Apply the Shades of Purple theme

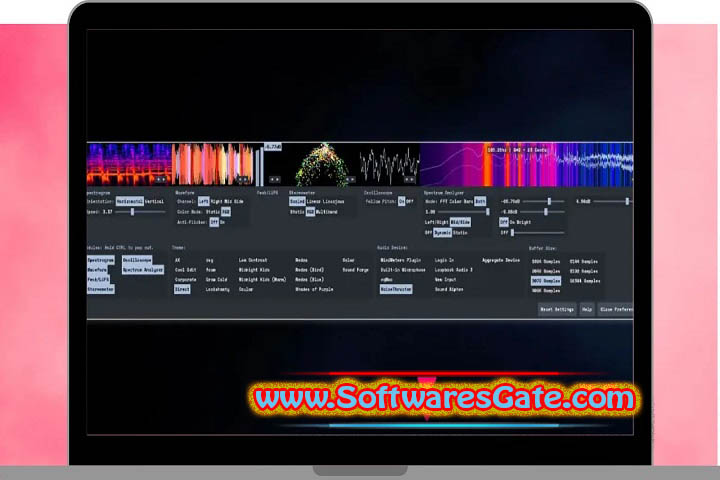click(315, 289)
